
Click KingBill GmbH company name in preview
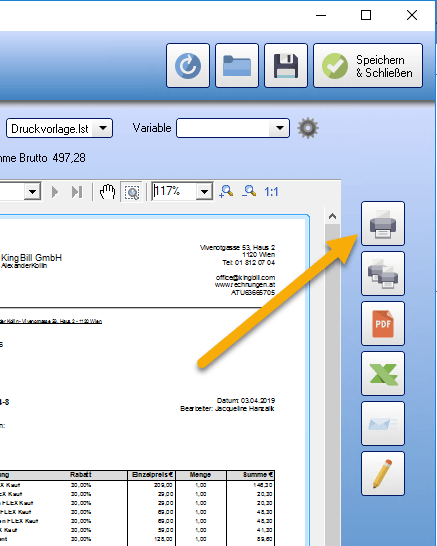click(x=31, y=258)
